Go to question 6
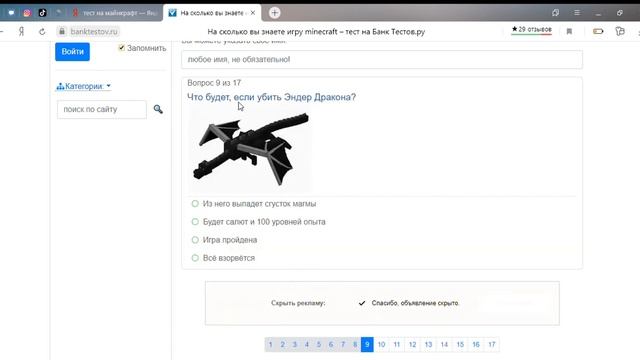This screenshot has width=640, height=360. 331,344
